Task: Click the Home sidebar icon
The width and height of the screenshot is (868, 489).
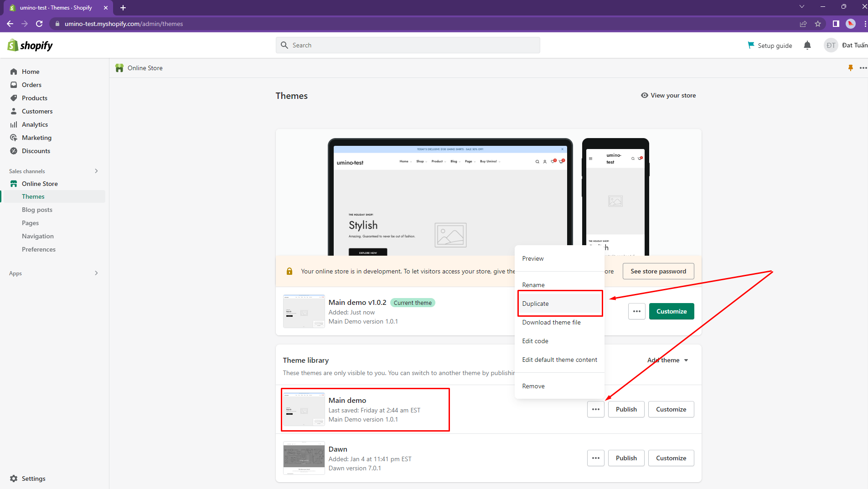Action: 14,72
